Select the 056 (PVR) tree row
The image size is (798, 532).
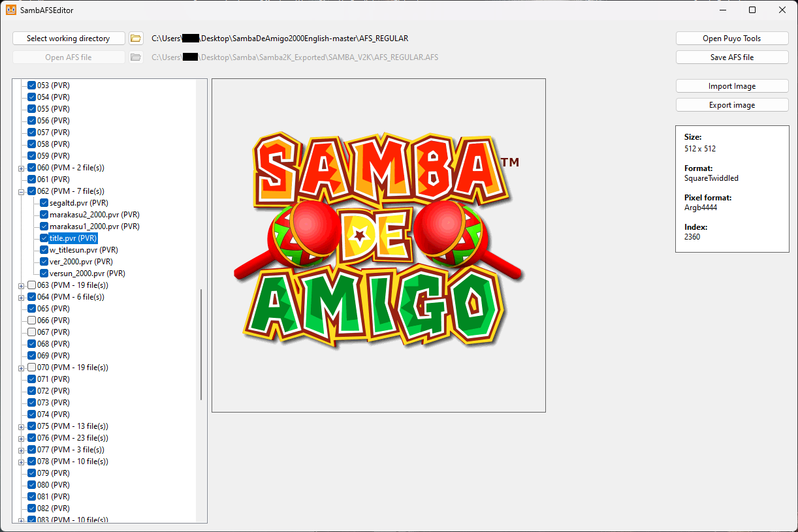coord(54,121)
